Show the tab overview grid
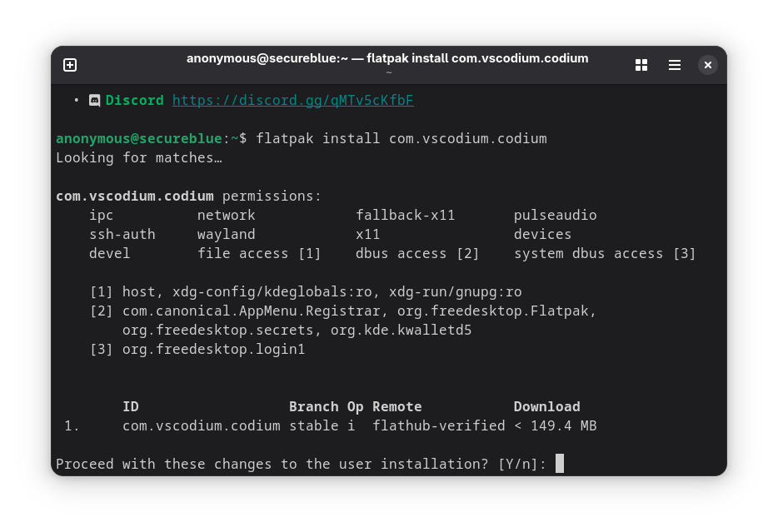The width and height of the screenshot is (778, 532). 641,65
